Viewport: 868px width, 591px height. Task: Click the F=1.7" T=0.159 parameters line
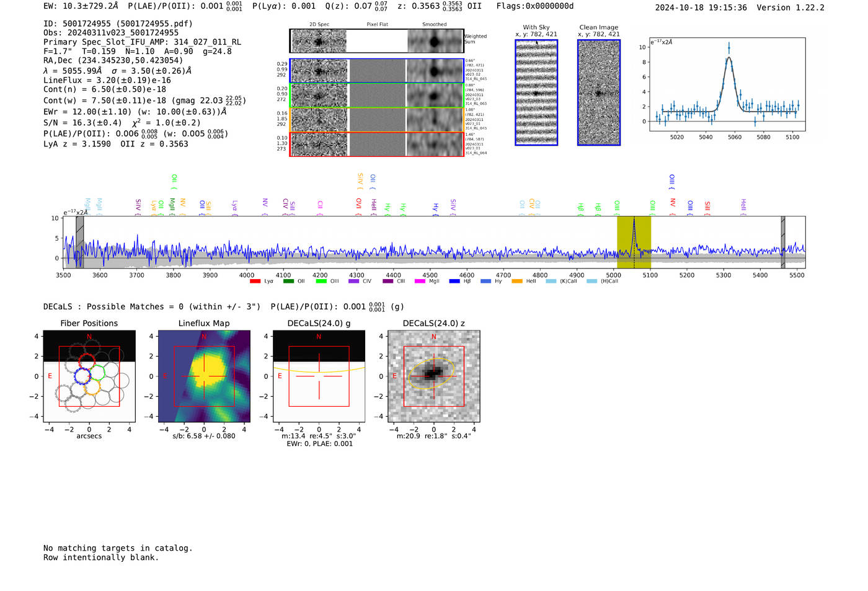[138, 51]
